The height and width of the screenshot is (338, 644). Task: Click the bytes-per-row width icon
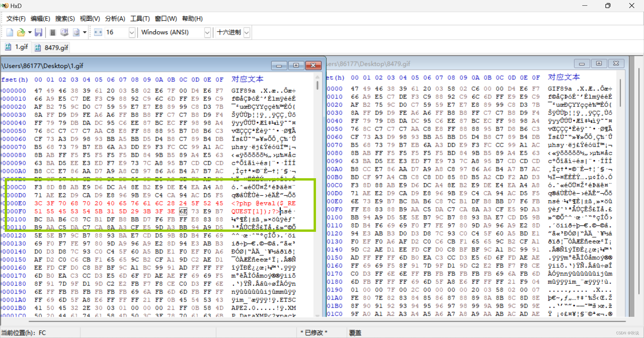pos(98,32)
